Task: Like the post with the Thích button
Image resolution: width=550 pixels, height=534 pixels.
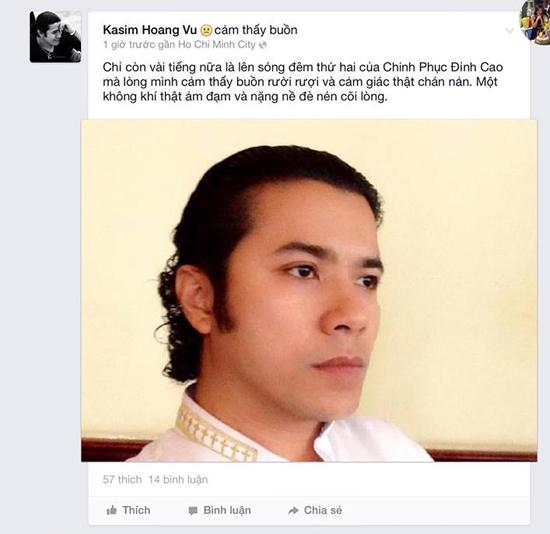Action: [x=128, y=510]
